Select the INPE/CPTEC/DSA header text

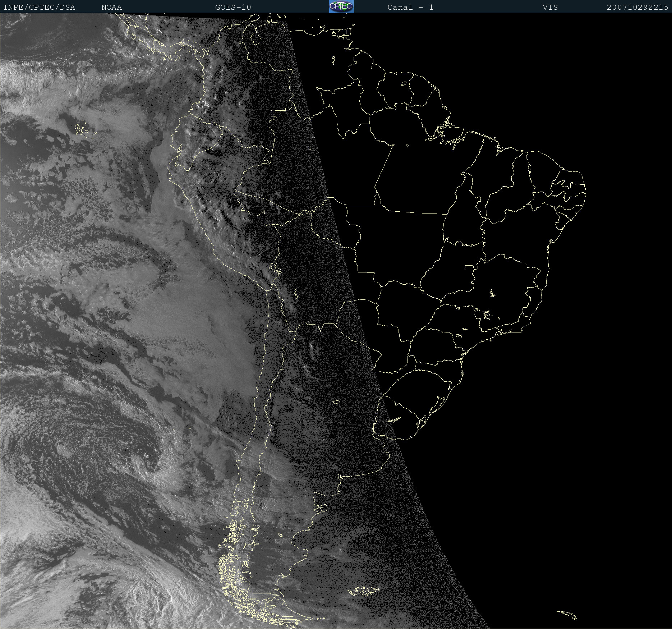coord(39,7)
